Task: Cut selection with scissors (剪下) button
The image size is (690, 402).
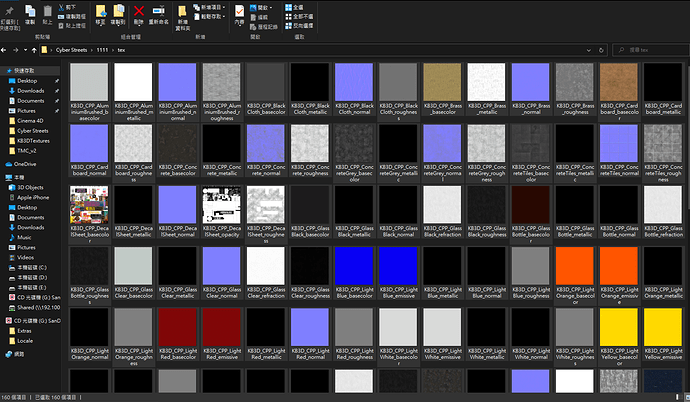Action: point(67,7)
